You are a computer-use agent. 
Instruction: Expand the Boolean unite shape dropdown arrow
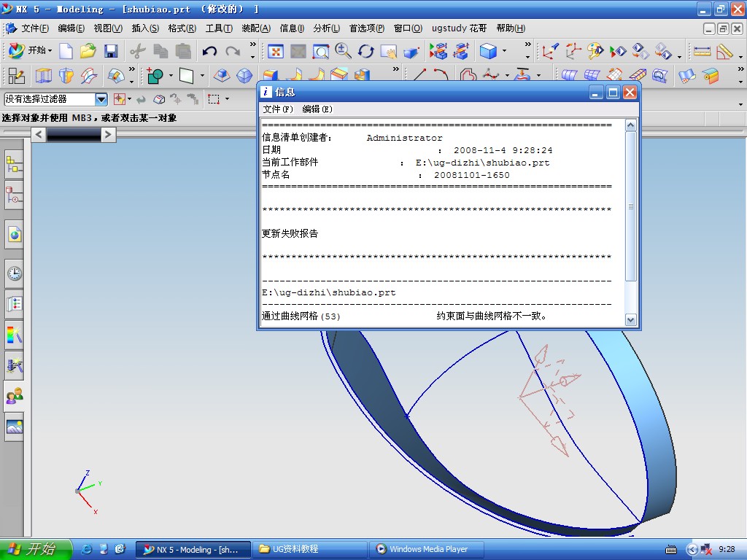point(171,75)
